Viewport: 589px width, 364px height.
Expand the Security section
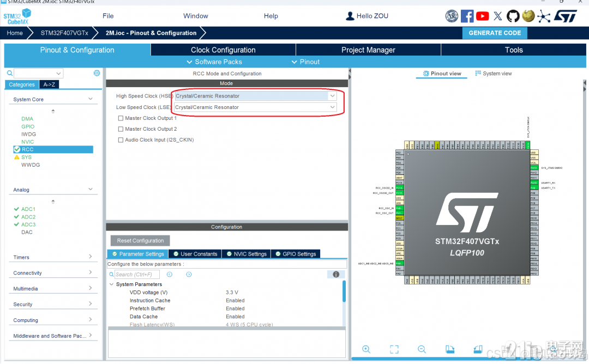coord(91,304)
